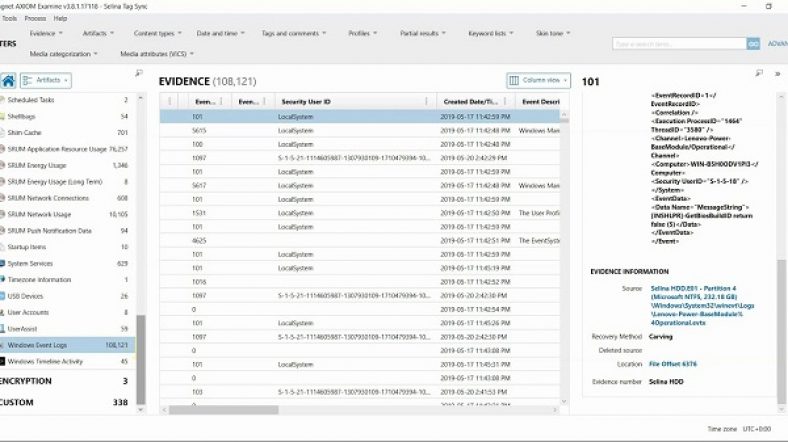Click the find icon in the details panel
Viewport: 788px width, 442px height.
(760, 73)
